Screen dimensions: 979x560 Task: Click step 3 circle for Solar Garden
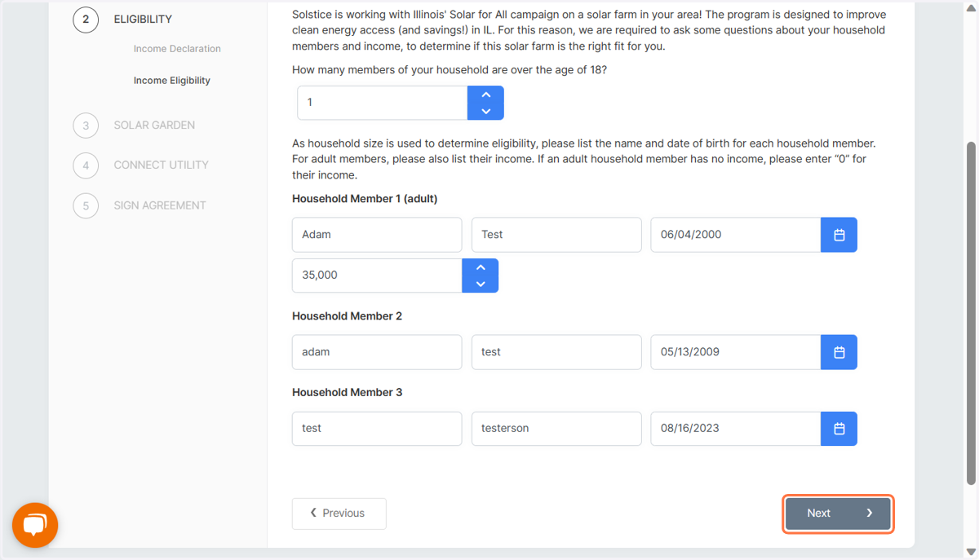coord(86,126)
